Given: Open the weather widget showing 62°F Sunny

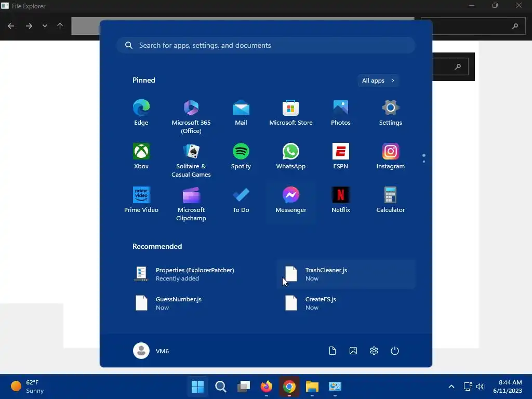Looking at the screenshot, I should (28, 387).
